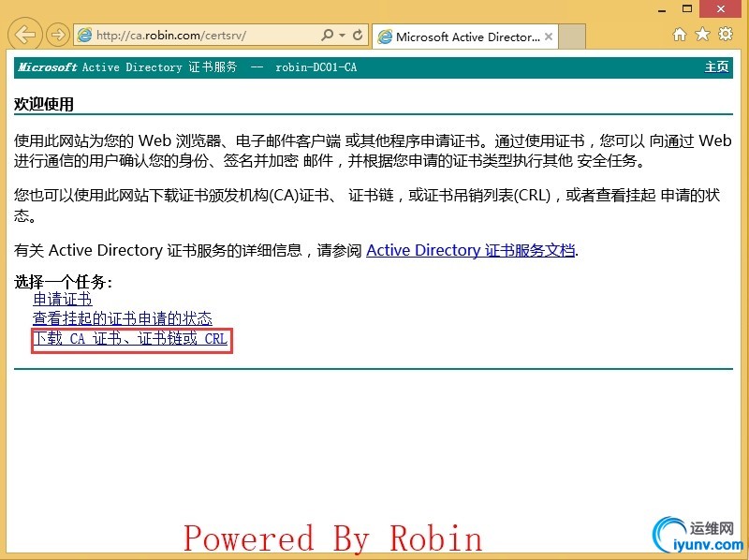
Task: Refresh the page with the reload icon
Action: tap(358, 35)
